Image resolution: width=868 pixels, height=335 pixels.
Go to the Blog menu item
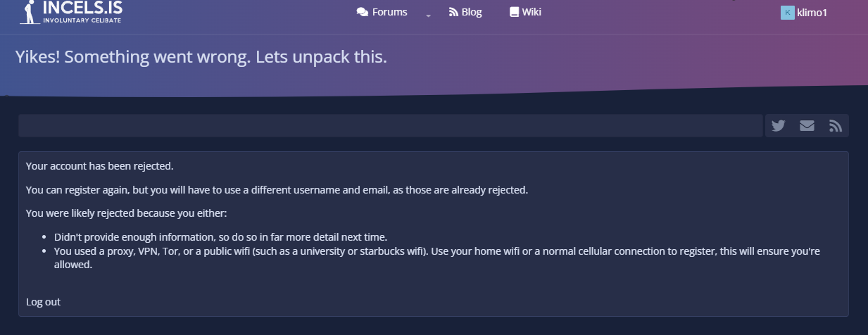(472, 12)
